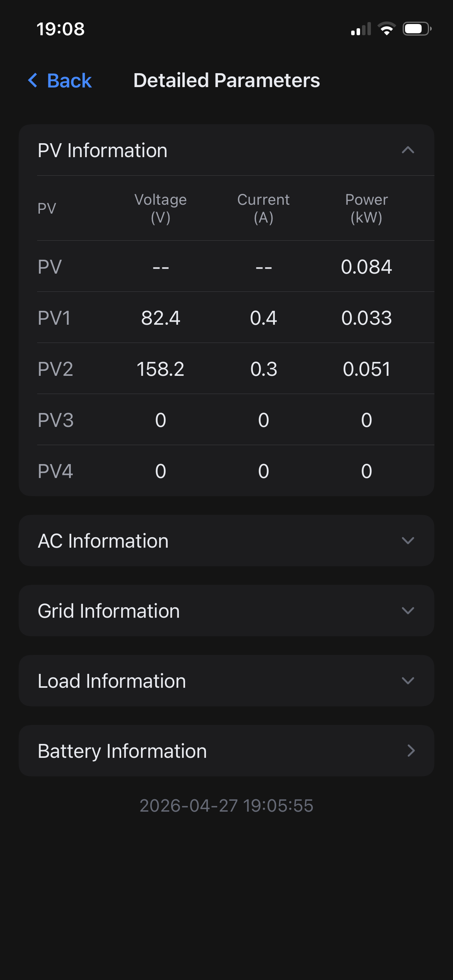The width and height of the screenshot is (453, 980).
Task: Tap the Detailed Parameters page title
Action: coord(226,81)
